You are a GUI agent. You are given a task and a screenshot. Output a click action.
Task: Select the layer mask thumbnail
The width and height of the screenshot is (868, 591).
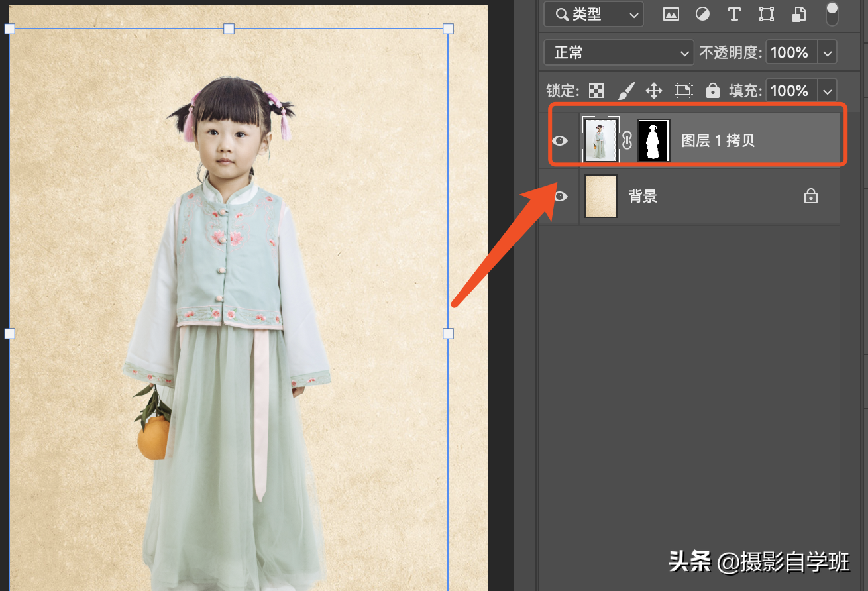point(654,140)
